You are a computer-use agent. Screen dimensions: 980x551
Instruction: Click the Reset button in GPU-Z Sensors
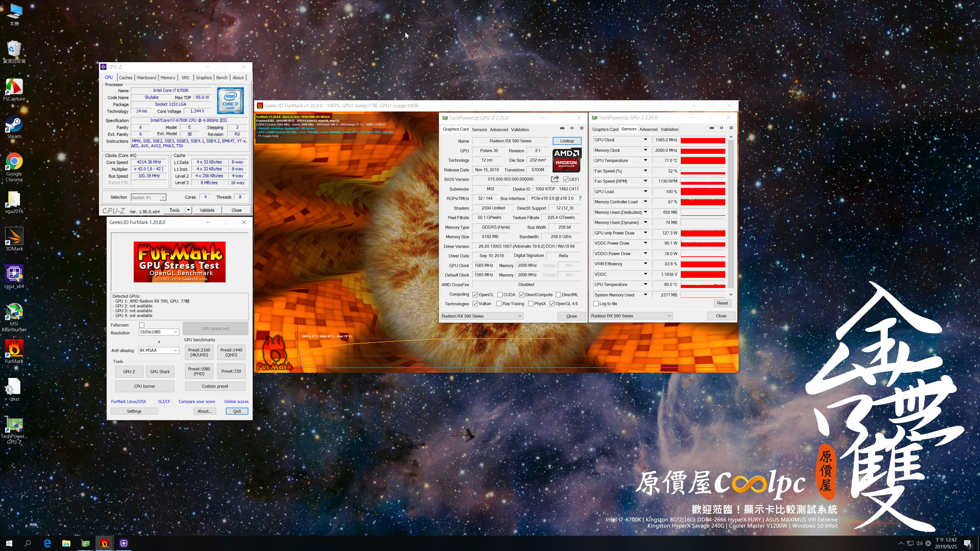(x=722, y=303)
